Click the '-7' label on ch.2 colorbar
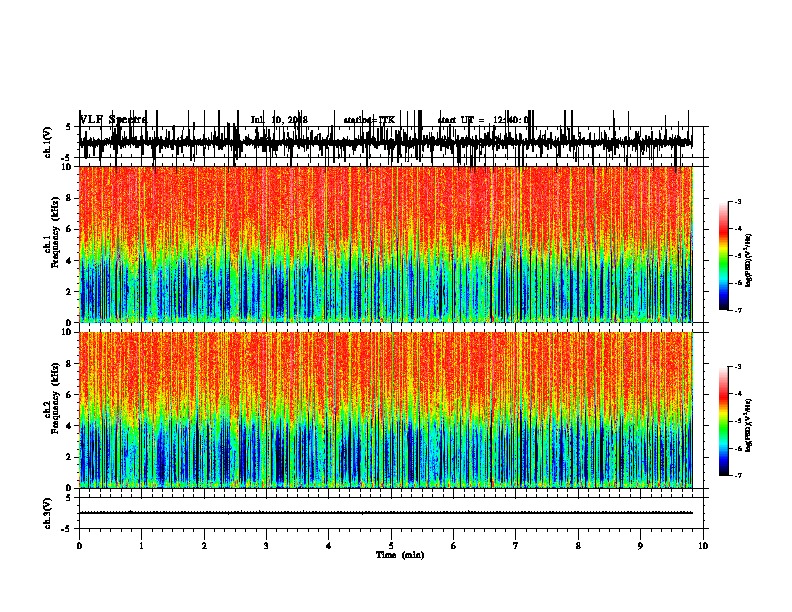 pos(738,475)
